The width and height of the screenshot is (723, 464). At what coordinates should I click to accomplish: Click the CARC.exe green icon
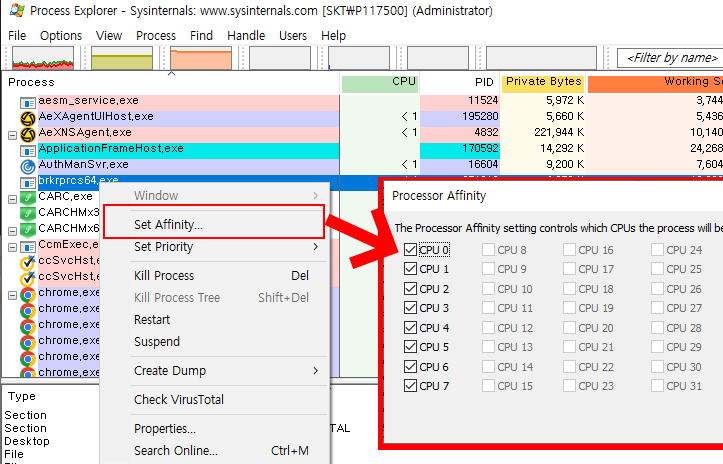point(28,198)
